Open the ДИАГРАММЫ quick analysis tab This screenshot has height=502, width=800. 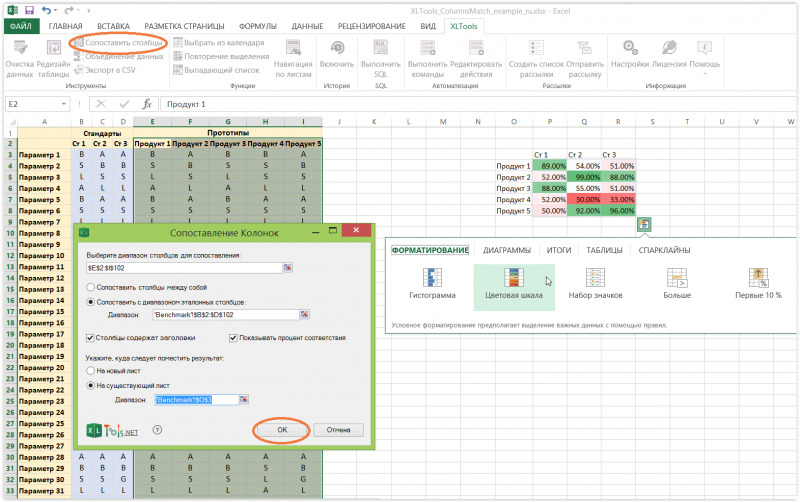click(x=506, y=250)
